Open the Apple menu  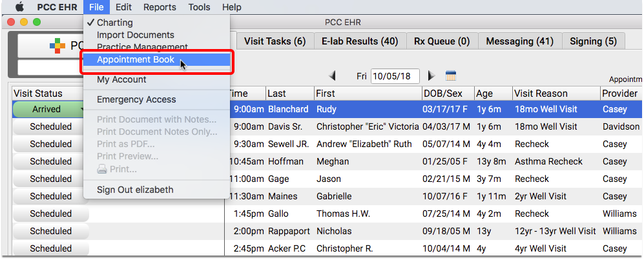(19, 7)
